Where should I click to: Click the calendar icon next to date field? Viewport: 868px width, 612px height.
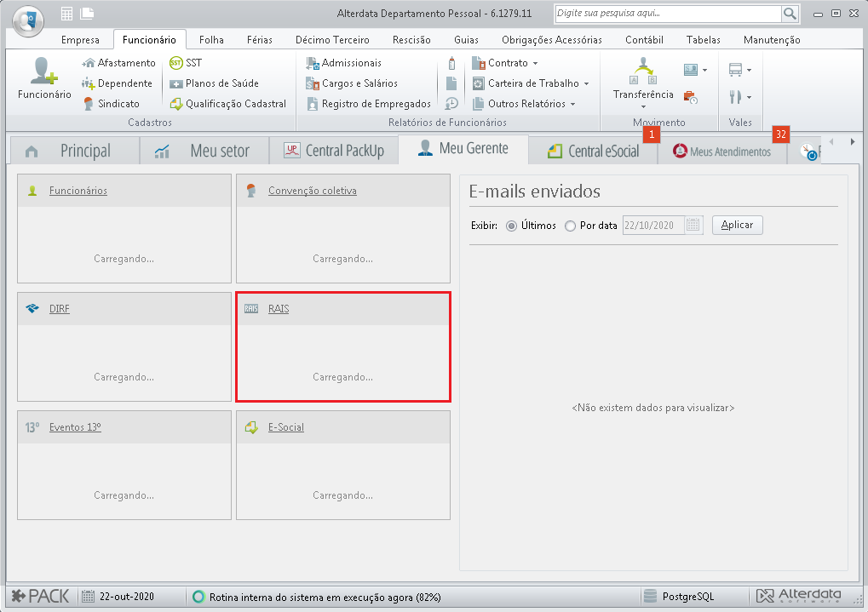tap(693, 226)
